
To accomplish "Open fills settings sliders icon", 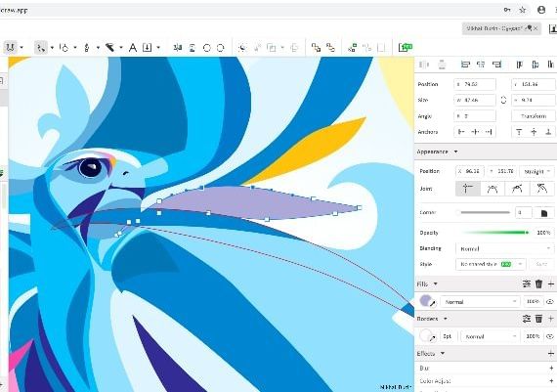I will (527, 283).
